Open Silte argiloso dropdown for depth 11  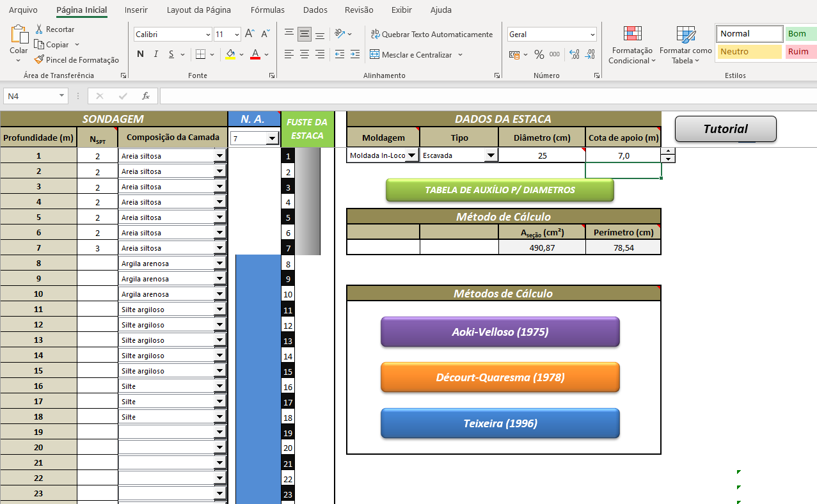click(220, 309)
